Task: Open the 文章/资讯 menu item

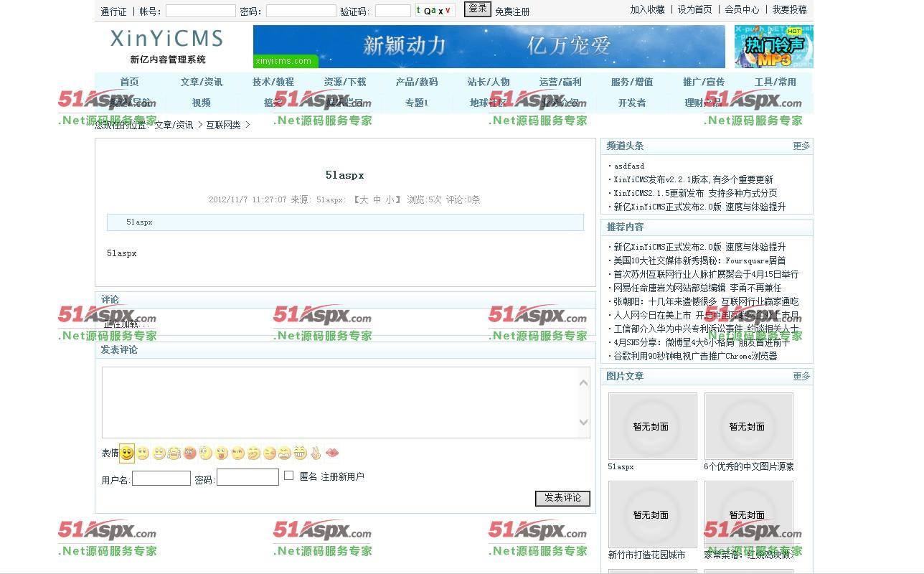Action: click(202, 82)
